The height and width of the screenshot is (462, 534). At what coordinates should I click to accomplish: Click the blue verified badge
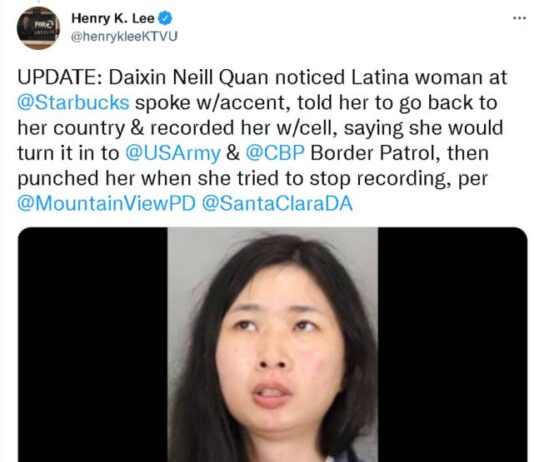[165, 18]
